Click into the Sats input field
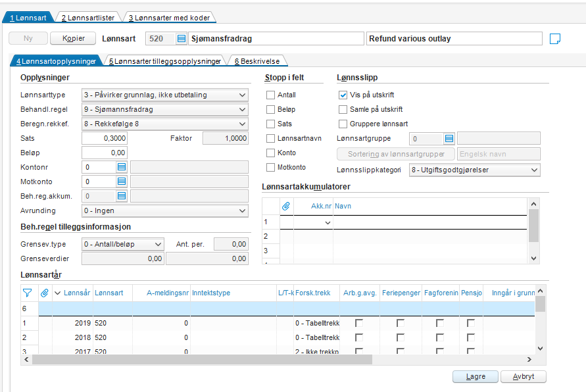Viewport: 586px width, 392px height. point(104,138)
